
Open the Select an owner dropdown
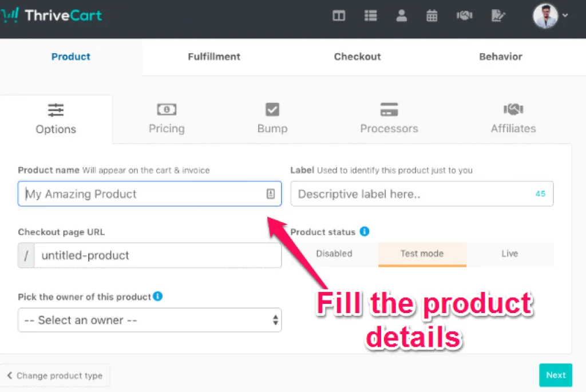149,320
